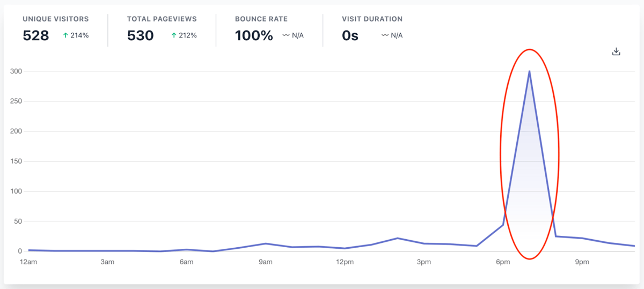644x289 pixels.
Task: Click the 9am label on the x-axis
Action: coord(265,262)
